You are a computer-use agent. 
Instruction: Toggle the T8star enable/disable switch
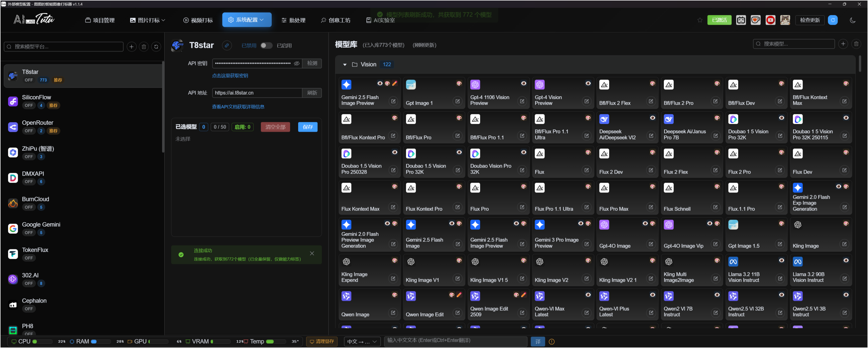[x=266, y=46]
